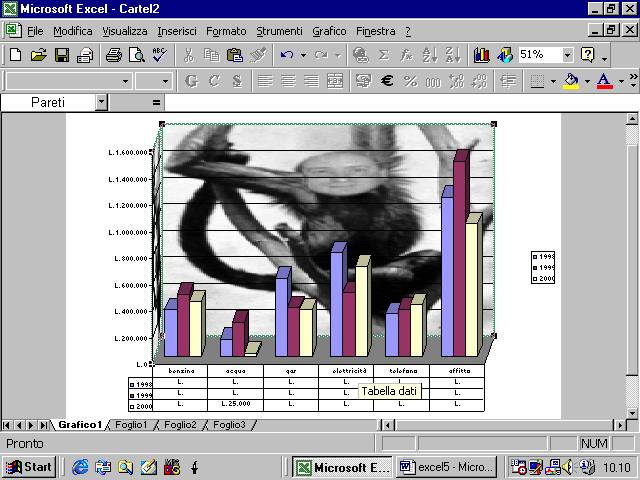The height and width of the screenshot is (480, 640).
Task: Toggle underline (S) formatting
Action: pyautogui.click(x=237, y=81)
